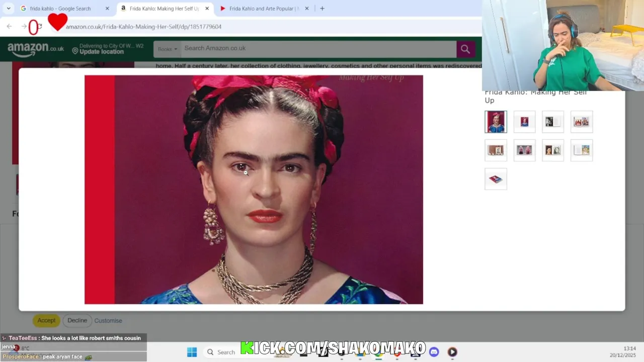Image resolution: width=644 pixels, height=362 pixels.
Task: Click the address bar URL
Action: tap(143, 27)
